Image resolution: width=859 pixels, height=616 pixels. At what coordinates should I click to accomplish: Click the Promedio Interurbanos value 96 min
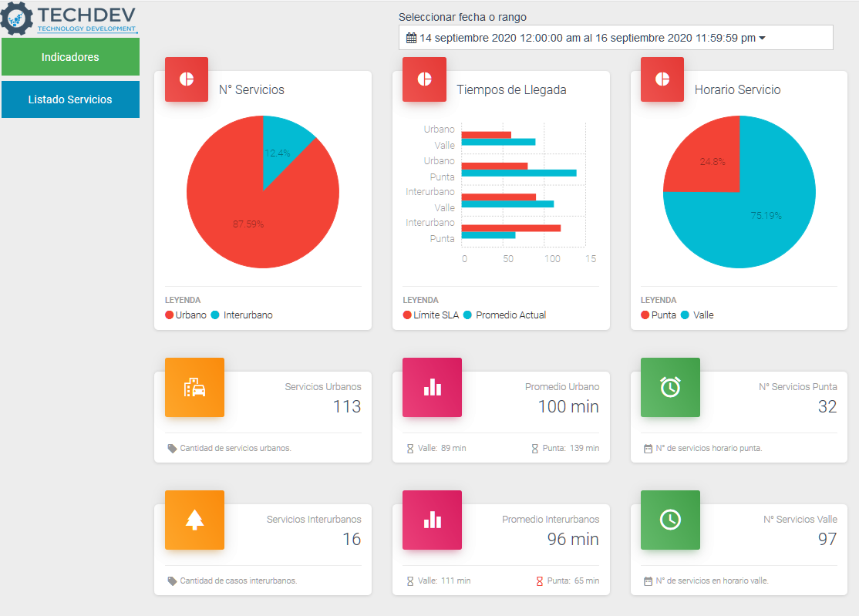pyautogui.click(x=573, y=539)
